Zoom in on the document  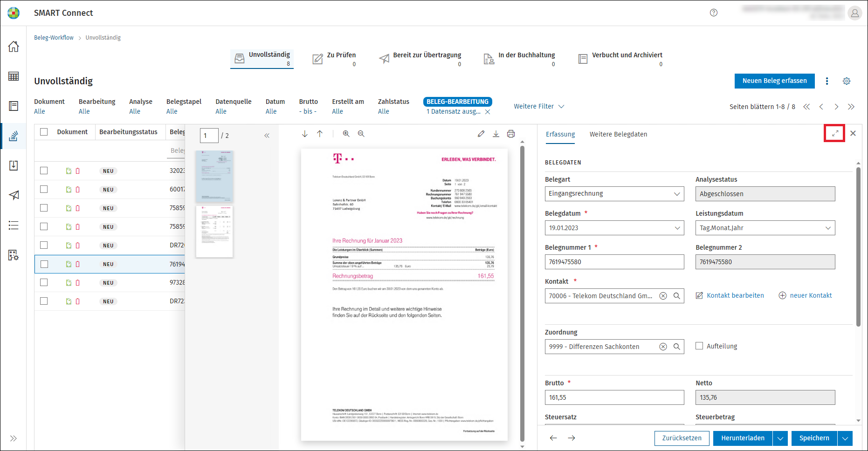pyautogui.click(x=346, y=134)
